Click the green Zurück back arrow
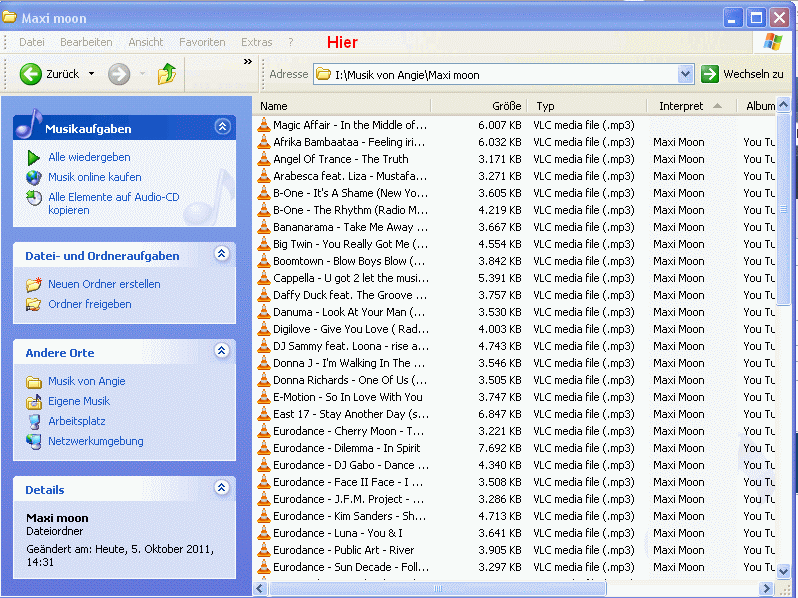Image resolution: width=798 pixels, height=598 pixels. [31, 74]
